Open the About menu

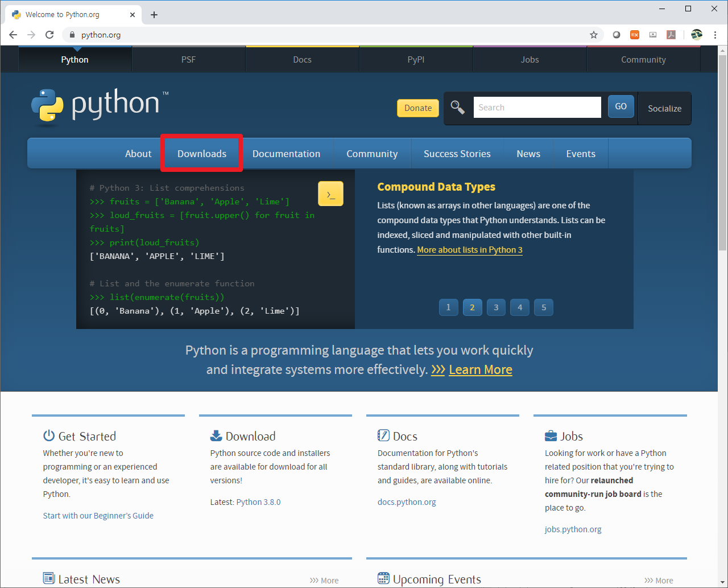[x=138, y=154]
